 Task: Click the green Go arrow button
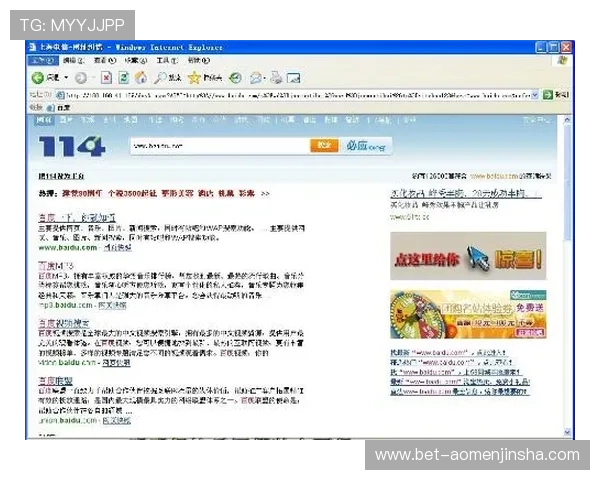coord(548,94)
